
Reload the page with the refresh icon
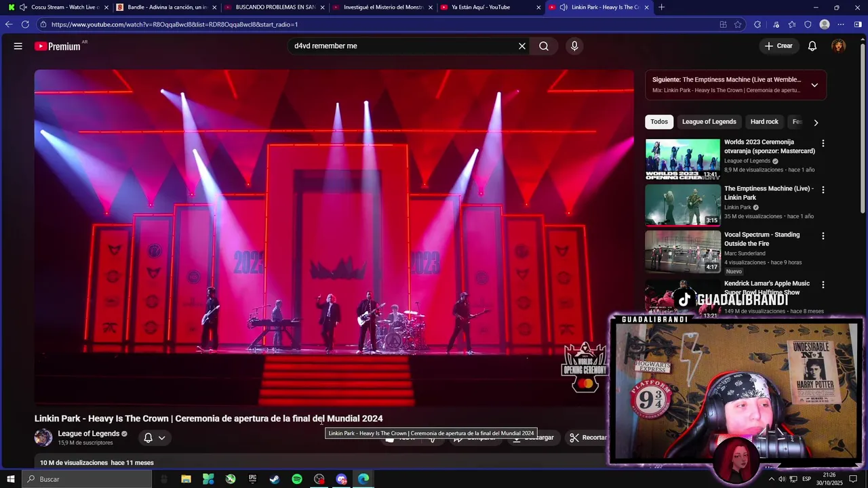click(25, 24)
